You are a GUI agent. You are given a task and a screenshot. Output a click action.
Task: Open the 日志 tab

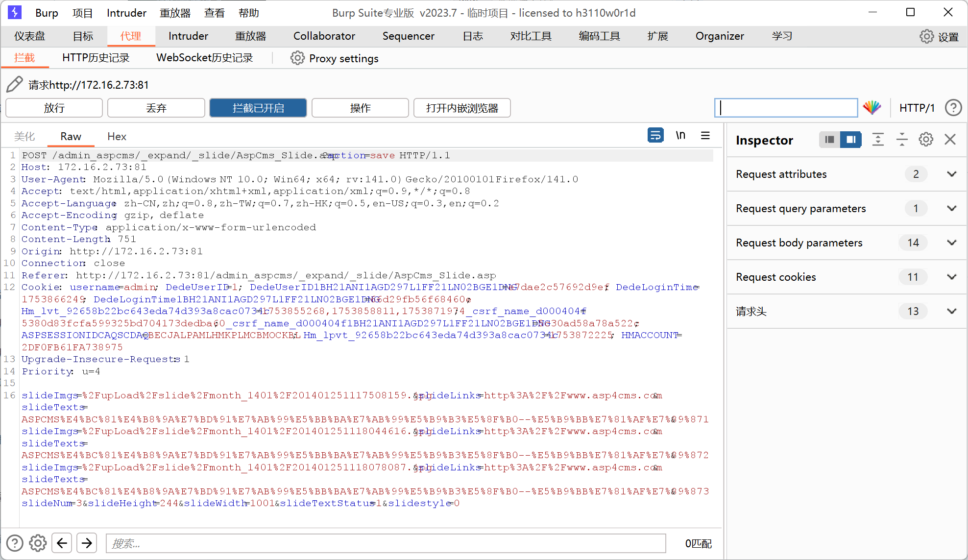473,36
